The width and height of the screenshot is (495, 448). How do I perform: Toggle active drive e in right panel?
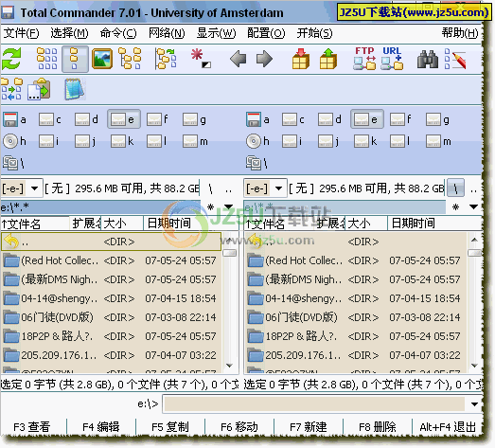[367, 119]
